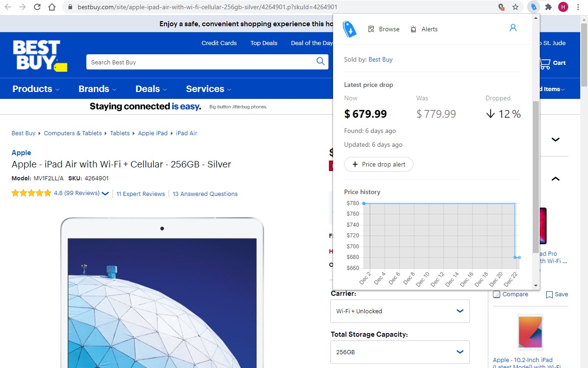Click the popup vertical scrollbar
588x368 pixels.
pyautogui.click(x=536, y=177)
